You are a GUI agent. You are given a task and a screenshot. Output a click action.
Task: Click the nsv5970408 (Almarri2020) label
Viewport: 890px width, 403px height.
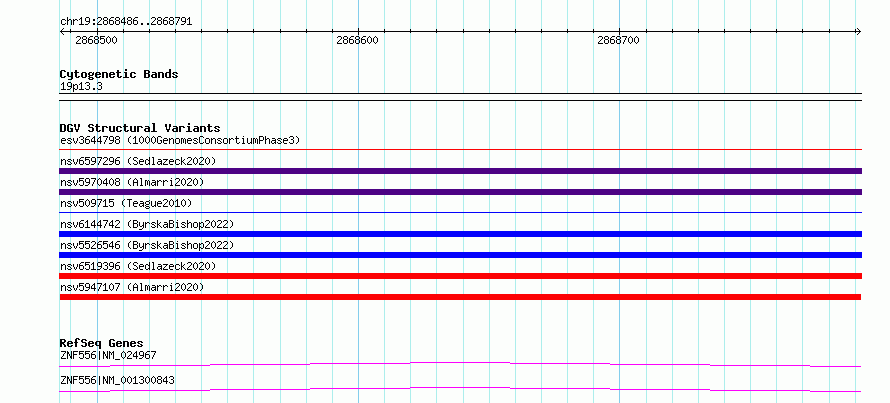pos(132,182)
